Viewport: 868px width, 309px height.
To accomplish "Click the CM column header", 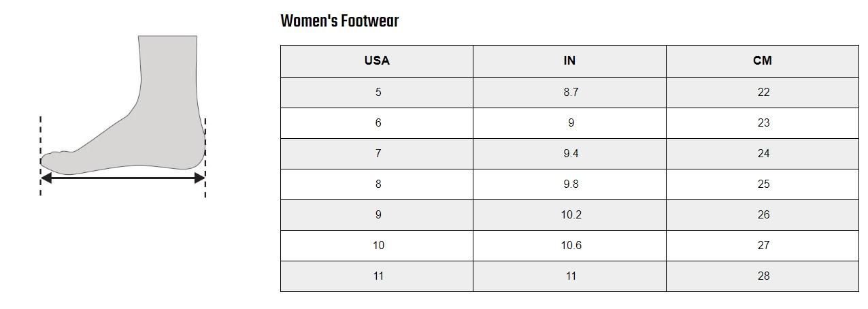I will tap(763, 61).
